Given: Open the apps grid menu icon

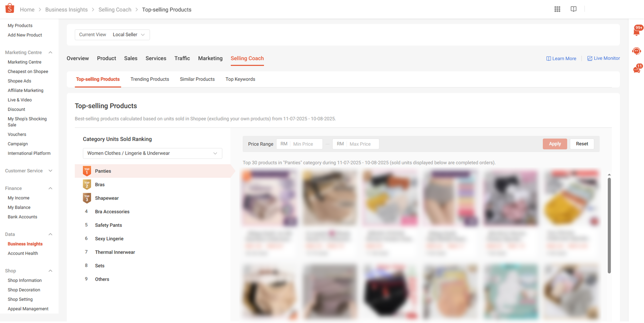Looking at the screenshot, I should click(557, 9).
